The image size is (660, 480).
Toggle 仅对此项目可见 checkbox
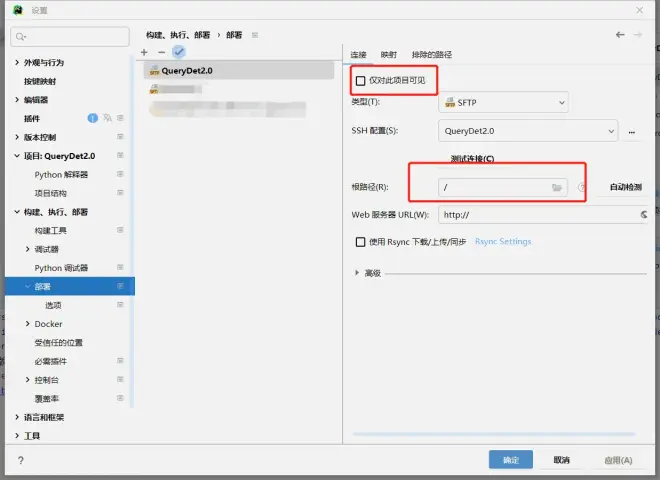[x=360, y=81]
